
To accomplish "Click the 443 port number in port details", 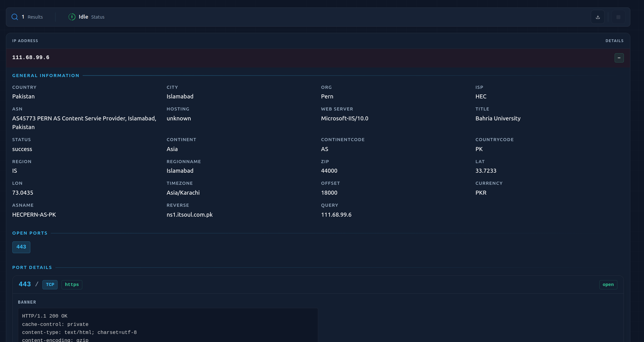I will click(25, 284).
